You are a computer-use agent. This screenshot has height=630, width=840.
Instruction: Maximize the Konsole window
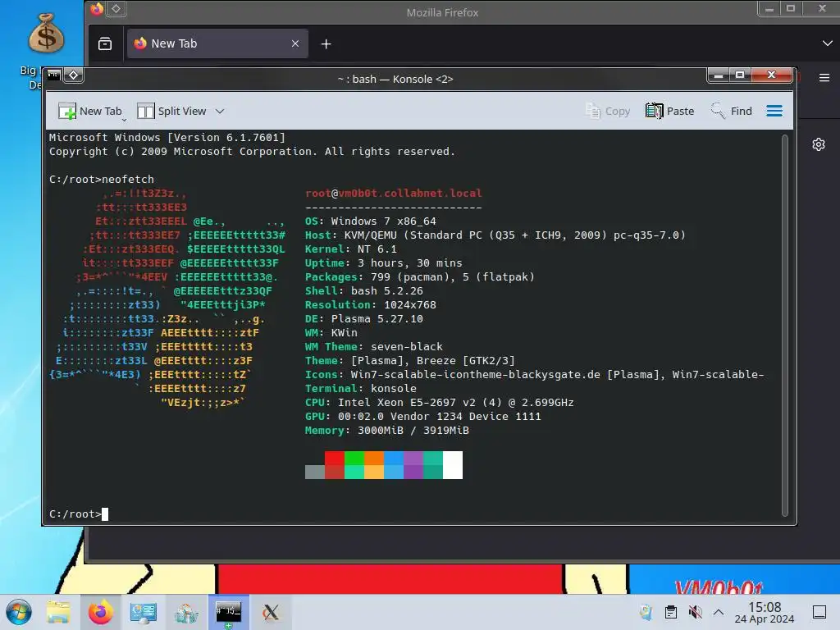pos(740,75)
